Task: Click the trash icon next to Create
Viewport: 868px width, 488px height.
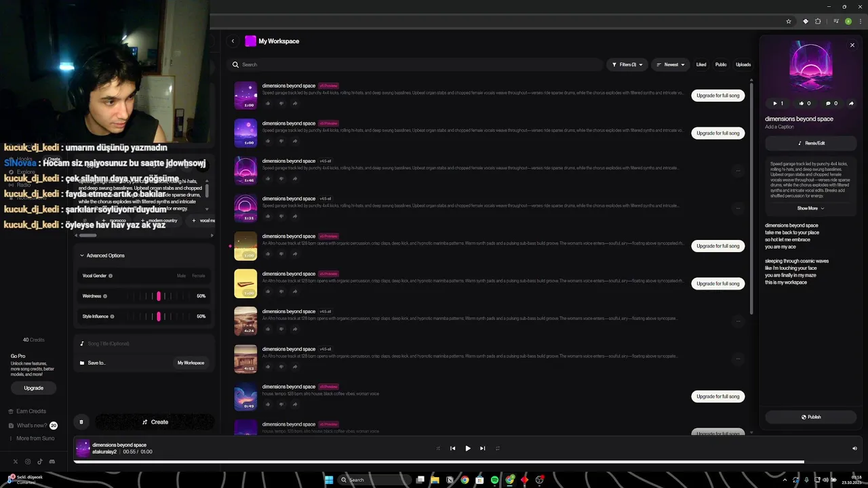Action: tap(81, 422)
